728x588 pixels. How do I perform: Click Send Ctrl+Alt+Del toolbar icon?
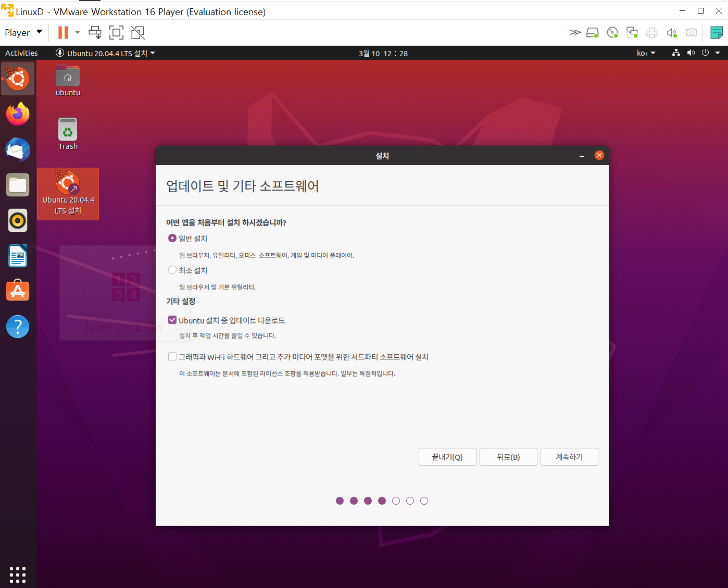click(95, 33)
